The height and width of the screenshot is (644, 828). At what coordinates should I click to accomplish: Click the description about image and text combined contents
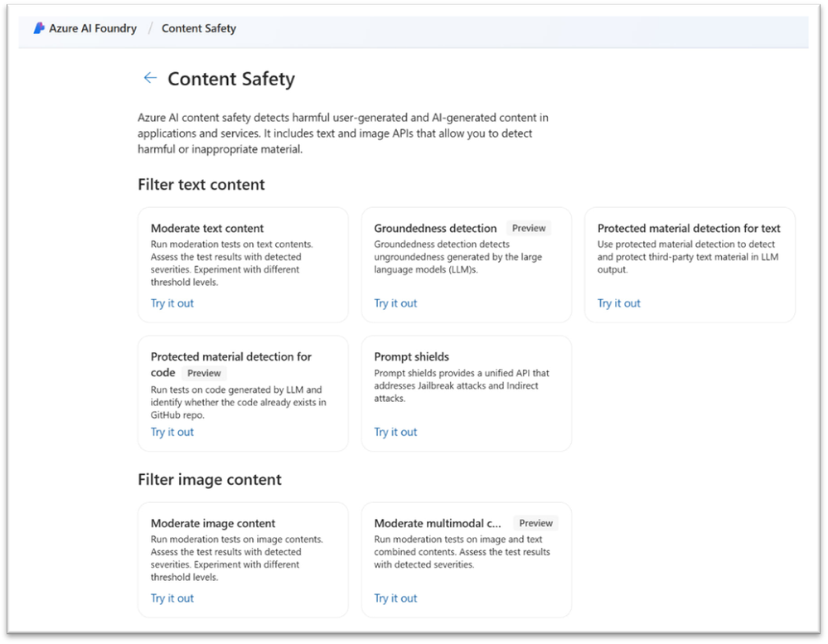pyautogui.click(x=462, y=552)
